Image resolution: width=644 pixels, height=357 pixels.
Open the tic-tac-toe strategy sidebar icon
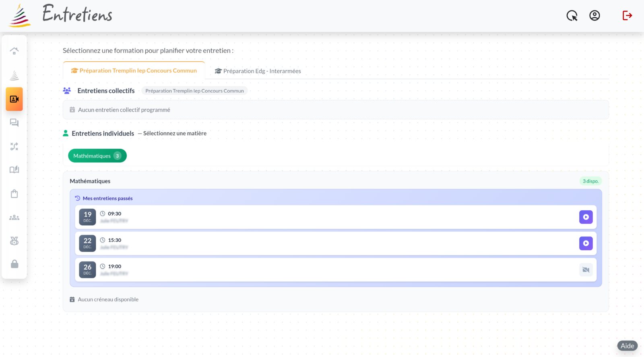coord(14,146)
